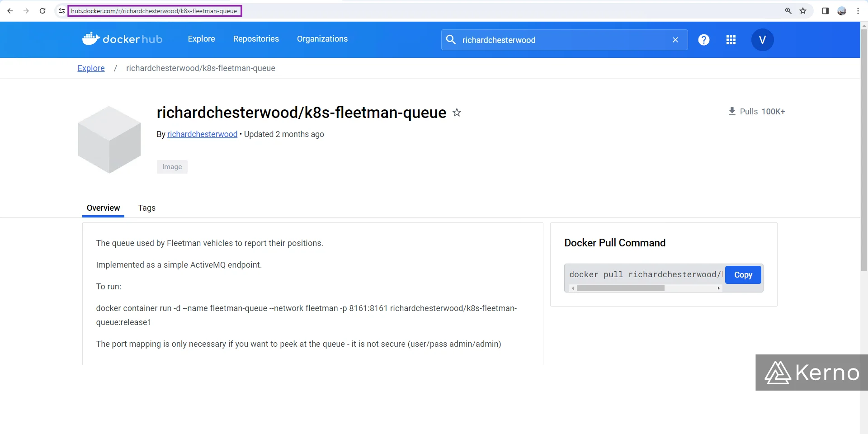868x434 pixels.
Task: Click the Pulls 100K+ count
Action: point(762,112)
